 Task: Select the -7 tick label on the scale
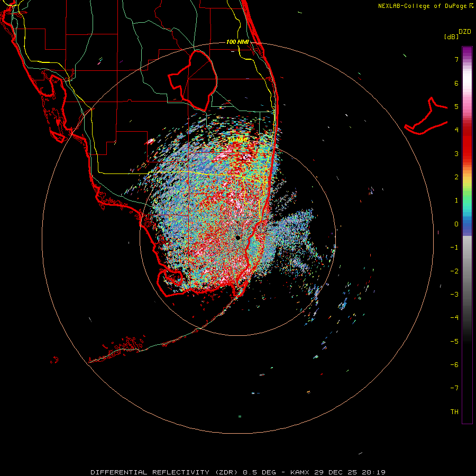click(454, 388)
